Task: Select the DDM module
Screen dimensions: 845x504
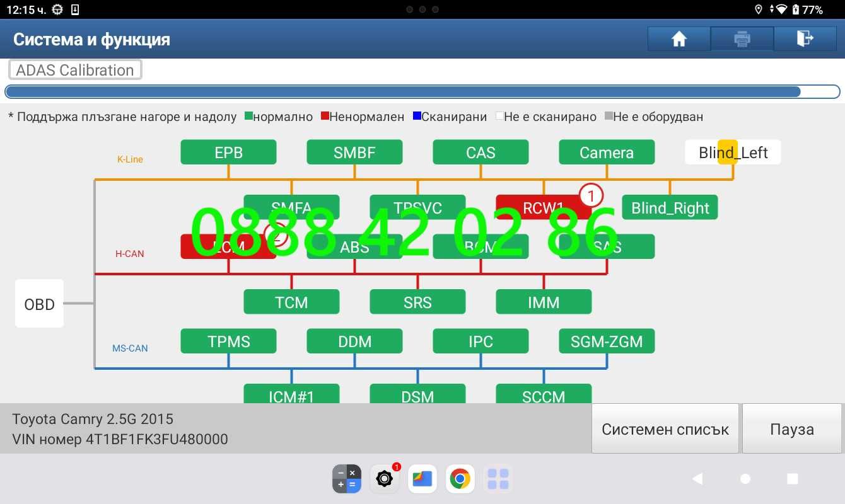Action: [x=354, y=341]
